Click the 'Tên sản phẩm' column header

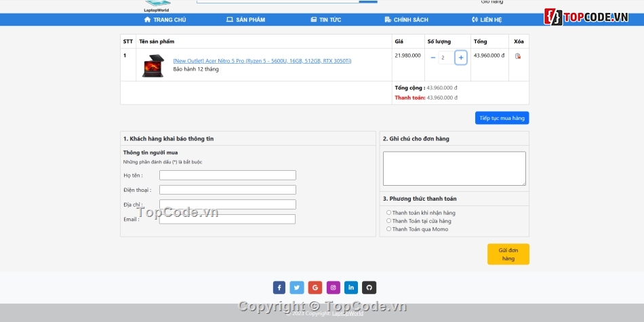[x=157, y=41]
